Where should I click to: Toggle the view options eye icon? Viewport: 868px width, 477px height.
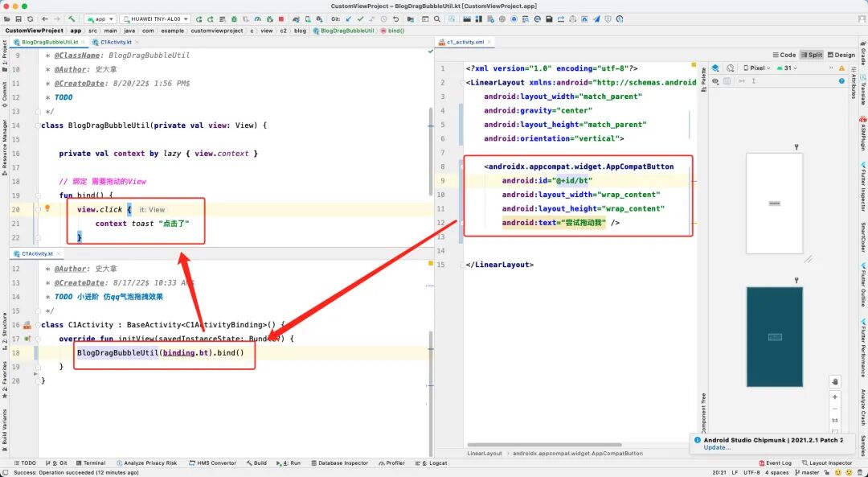pyautogui.click(x=715, y=81)
